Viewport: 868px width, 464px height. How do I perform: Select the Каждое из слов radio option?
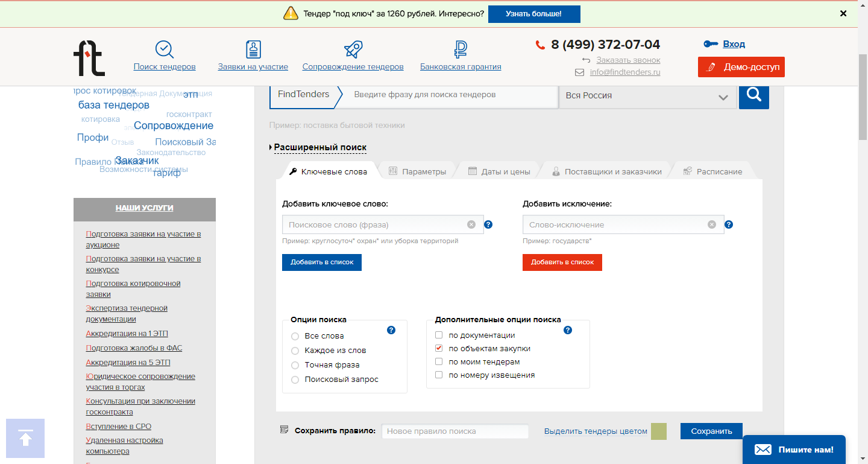[295, 351]
